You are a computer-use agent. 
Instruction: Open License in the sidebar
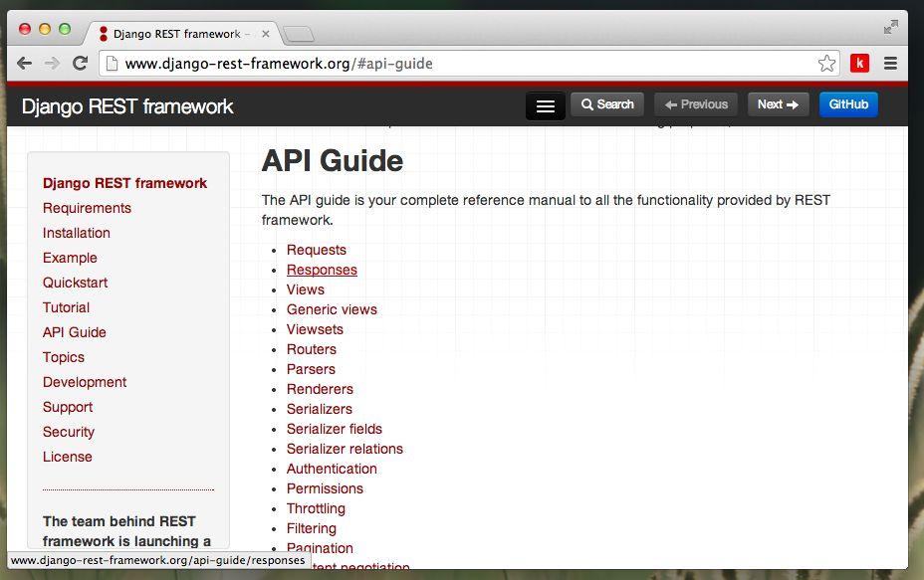67,457
